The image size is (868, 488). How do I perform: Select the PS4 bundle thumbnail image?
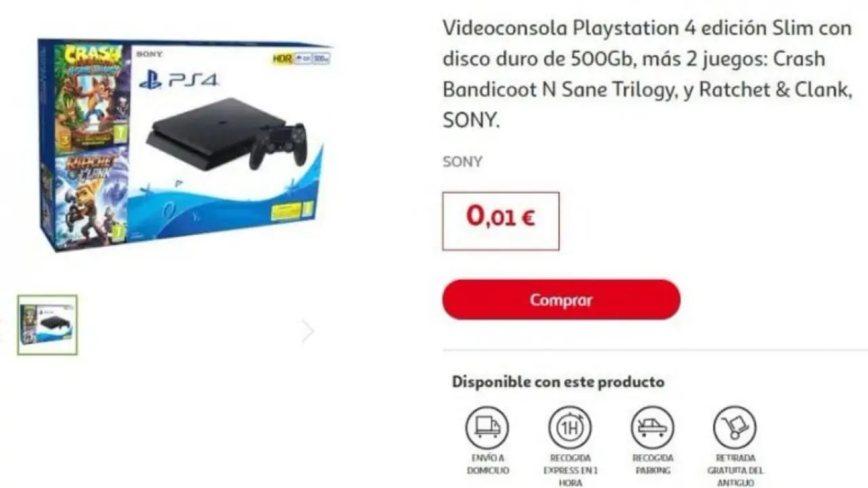coord(47,325)
